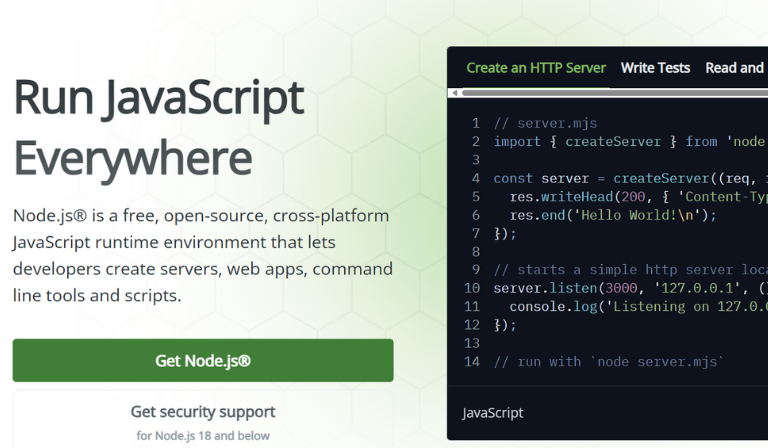Click the 'res.writeHead(200' code line

tap(638, 197)
